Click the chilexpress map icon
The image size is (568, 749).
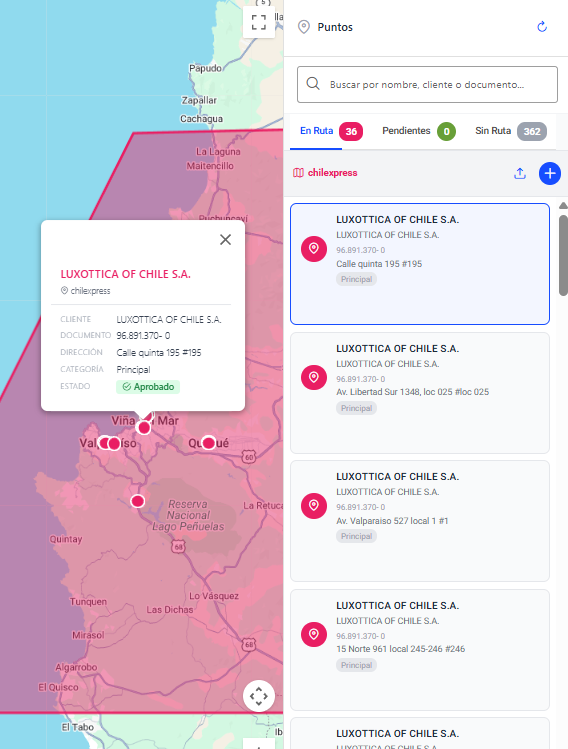coord(298,173)
